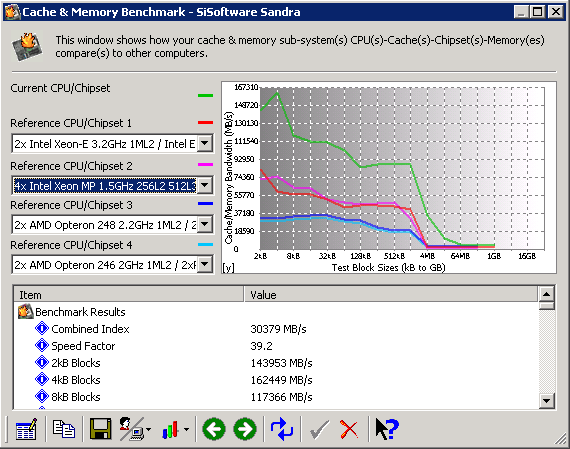Click the red Reference CPU/Chipset 1 swatch
Image resolution: width=570 pixels, height=449 pixels.
pyautogui.click(x=205, y=123)
